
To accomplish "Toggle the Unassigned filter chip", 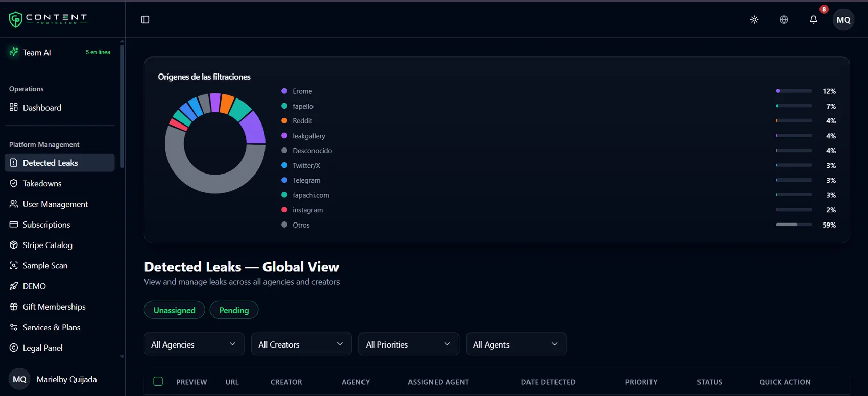I will pyautogui.click(x=175, y=310).
